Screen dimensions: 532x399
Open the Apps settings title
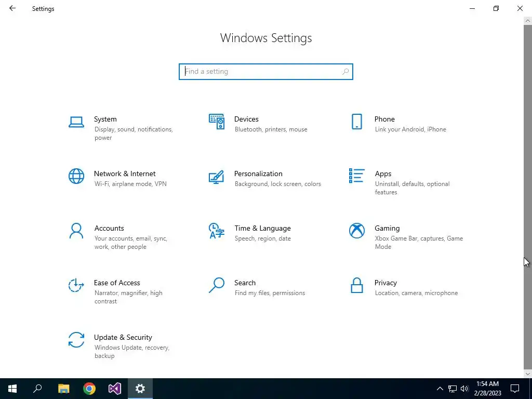[383, 174]
